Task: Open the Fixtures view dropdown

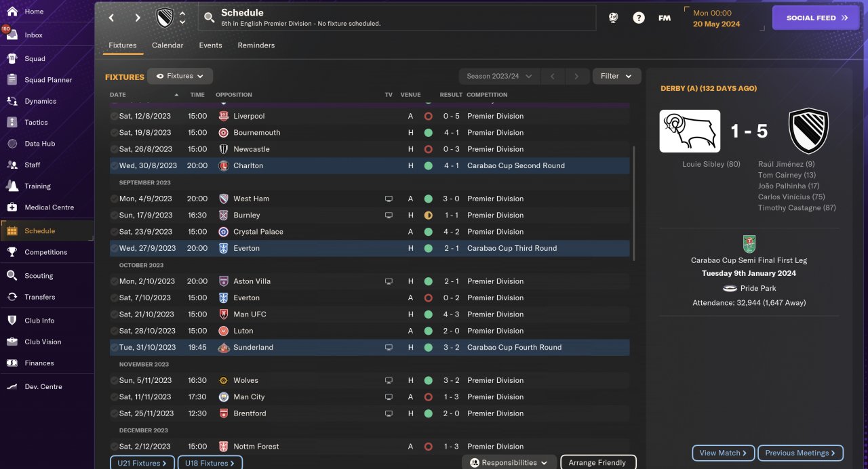Action: click(180, 77)
